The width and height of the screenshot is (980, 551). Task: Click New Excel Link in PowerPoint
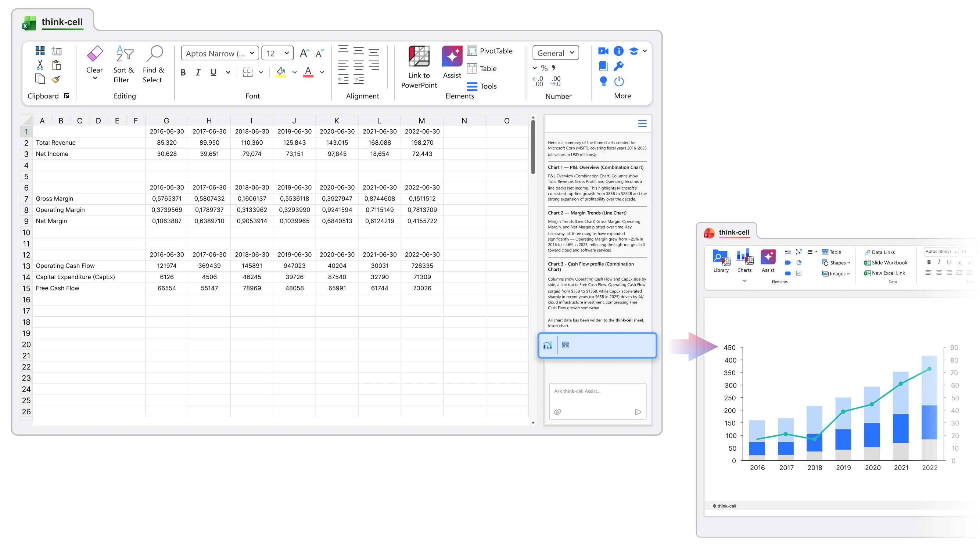click(x=884, y=273)
